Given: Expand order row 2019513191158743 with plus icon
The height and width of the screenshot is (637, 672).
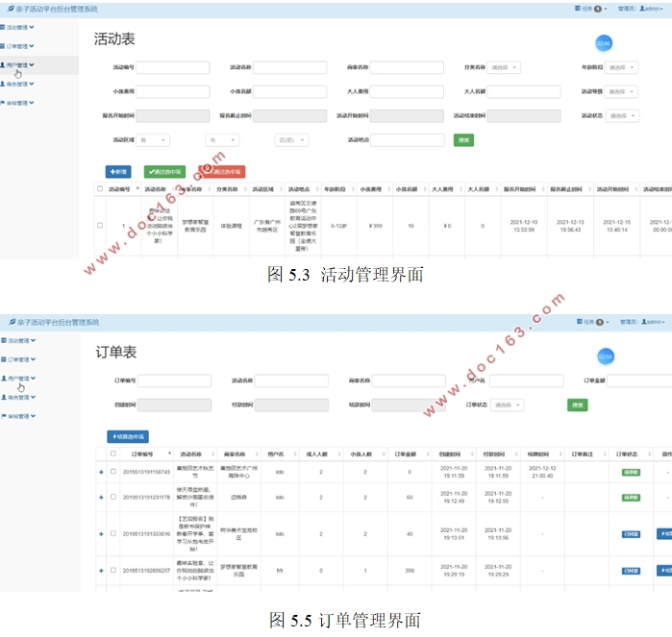Looking at the screenshot, I should click(101, 472).
